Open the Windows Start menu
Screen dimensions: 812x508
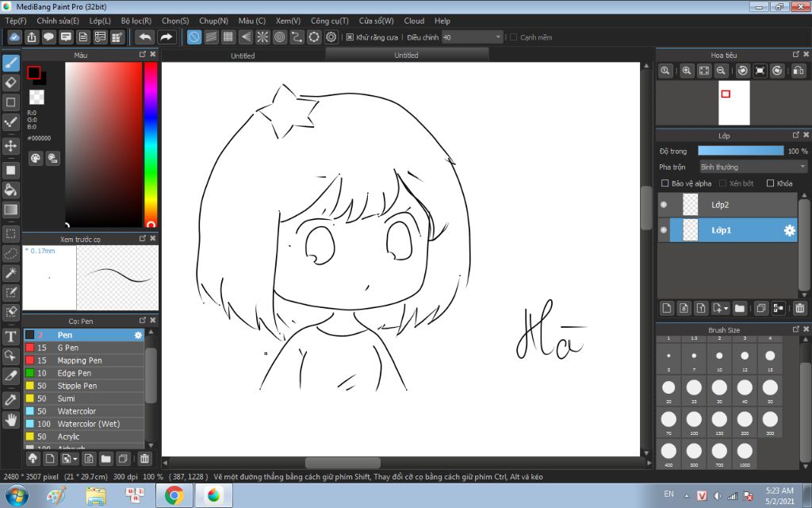pyautogui.click(x=17, y=495)
